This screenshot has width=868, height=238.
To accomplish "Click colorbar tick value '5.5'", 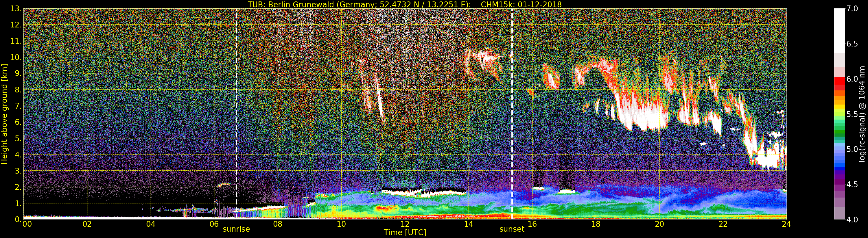I will point(852,114).
